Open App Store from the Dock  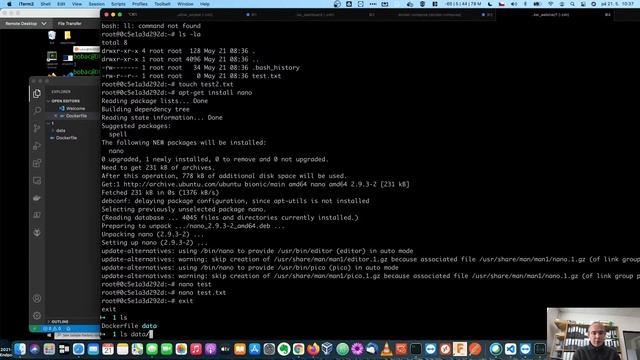(255, 349)
